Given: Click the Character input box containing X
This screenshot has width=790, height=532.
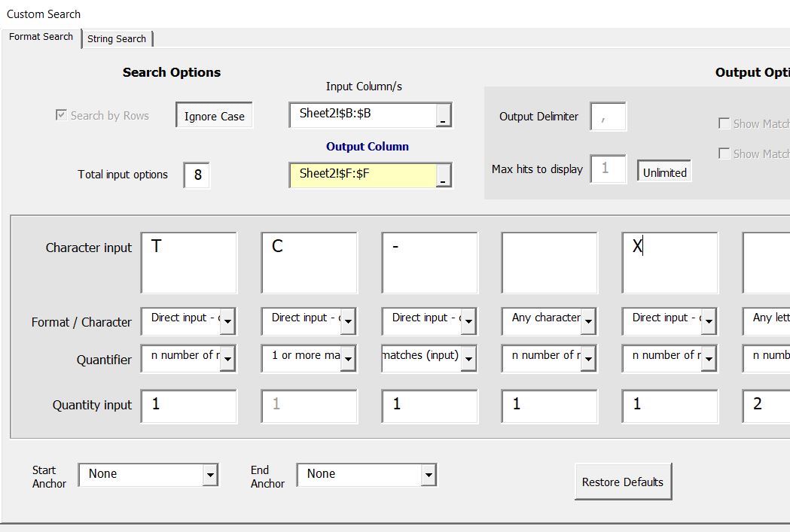Looking at the screenshot, I should 670,263.
